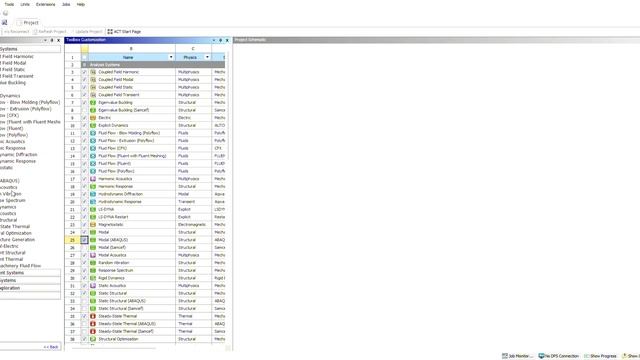640x360 pixels.
Task: Enable Static Structural (ABAQUS) checkbox
Action: (84, 301)
